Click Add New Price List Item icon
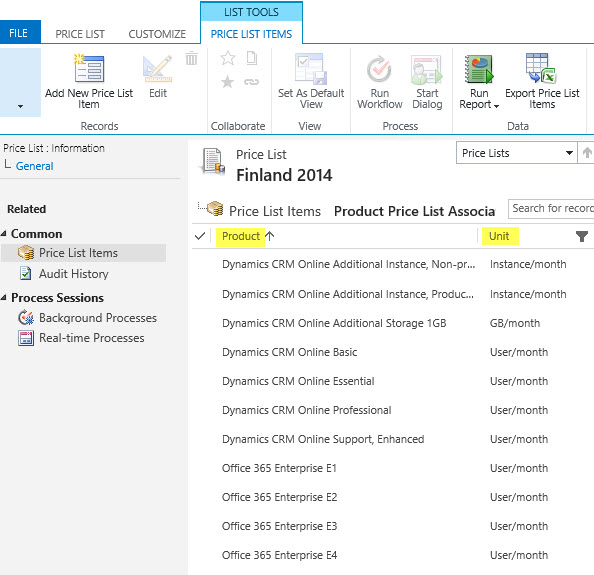 point(89,68)
